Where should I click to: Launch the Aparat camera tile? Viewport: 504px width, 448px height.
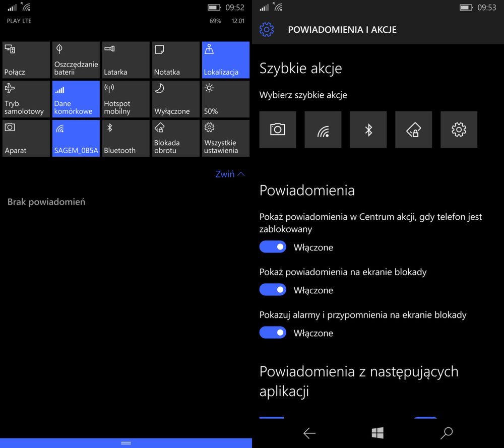coord(26,138)
